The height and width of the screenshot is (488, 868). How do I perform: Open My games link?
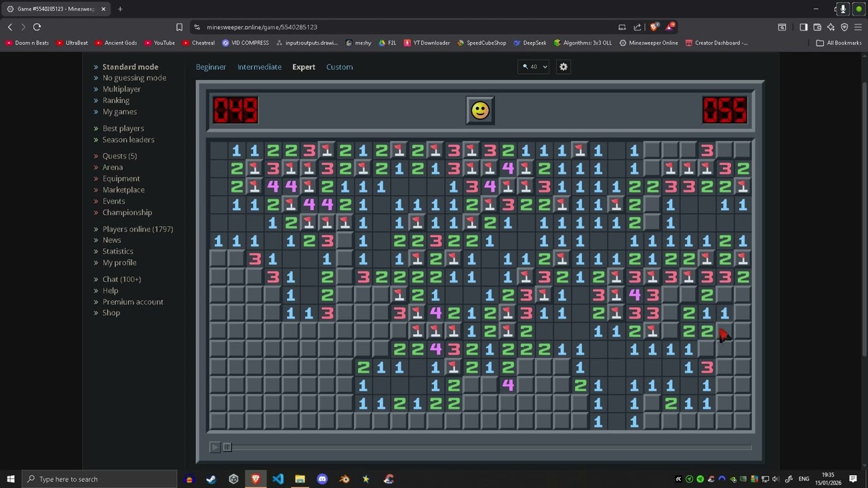click(x=119, y=112)
